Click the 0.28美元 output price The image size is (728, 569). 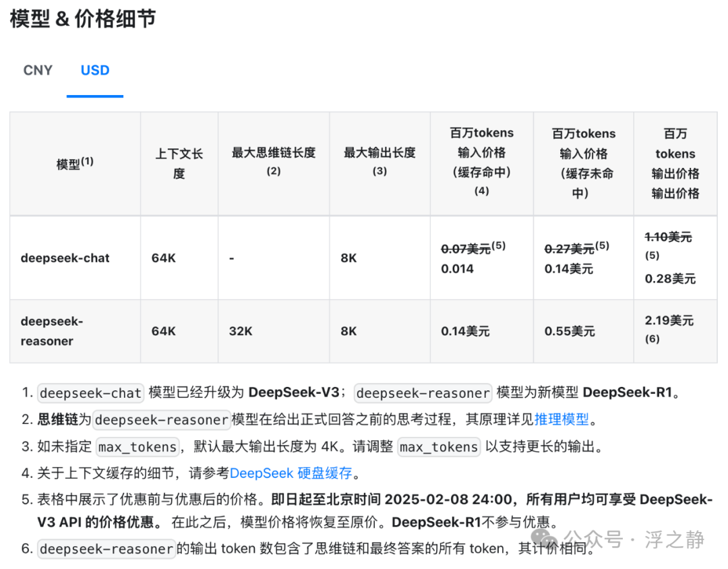click(x=670, y=278)
